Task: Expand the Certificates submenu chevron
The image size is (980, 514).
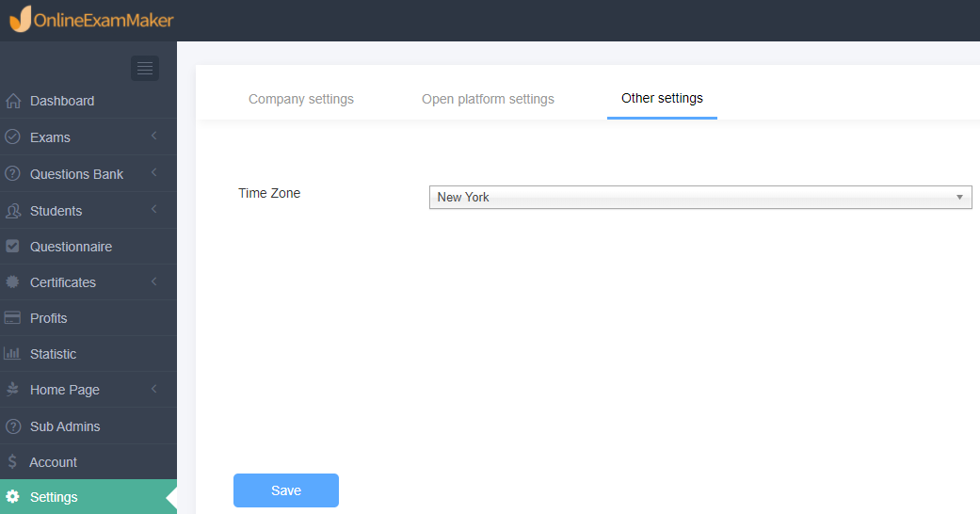Action: click(x=153, y=281)
